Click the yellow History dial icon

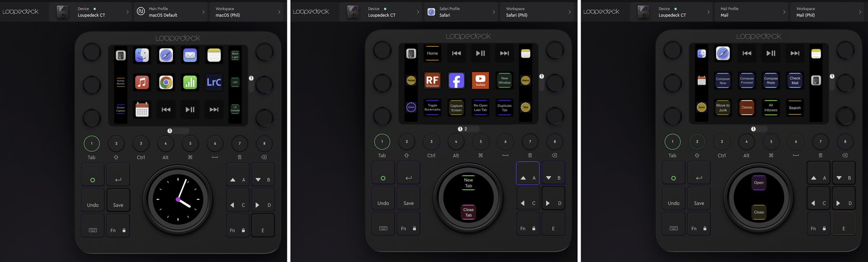526,80
